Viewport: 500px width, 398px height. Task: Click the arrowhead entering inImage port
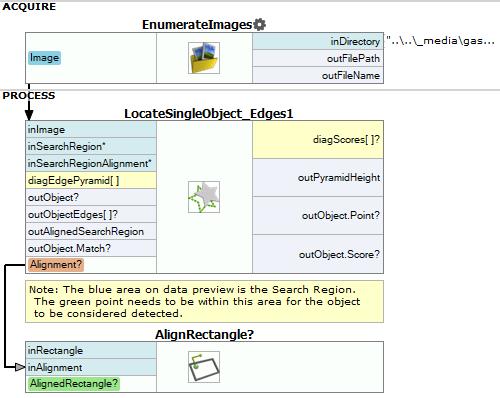pos(29,115)
